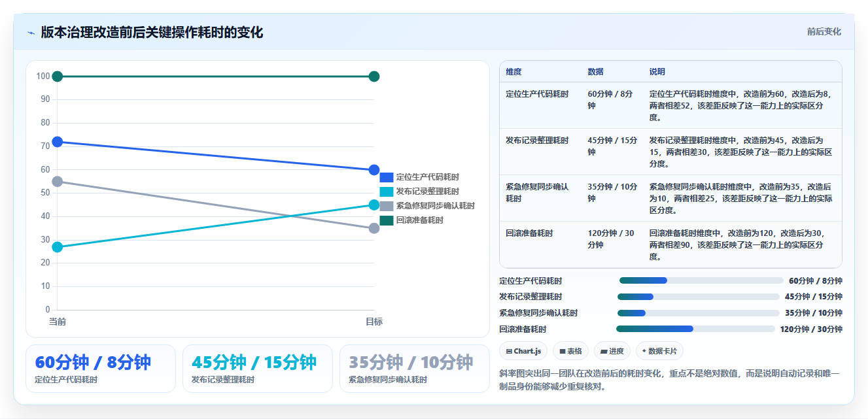Click the table cell 45分钟 / 15分钟
868x419 pixels.
[x=612, y=146]
